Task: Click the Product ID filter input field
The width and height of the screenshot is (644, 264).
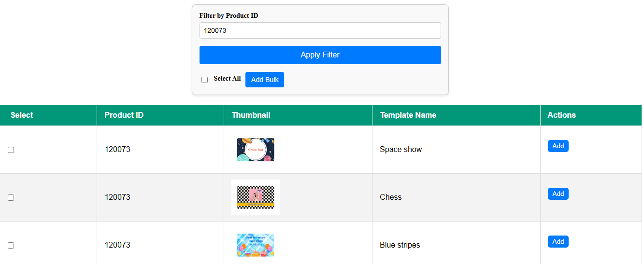Action: [320, 30]
